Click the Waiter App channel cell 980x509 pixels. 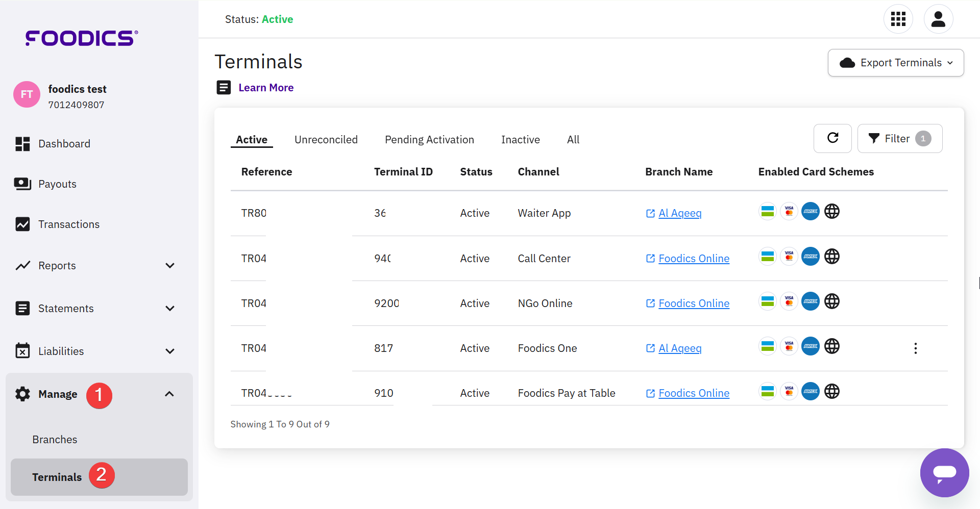(544, 213)
